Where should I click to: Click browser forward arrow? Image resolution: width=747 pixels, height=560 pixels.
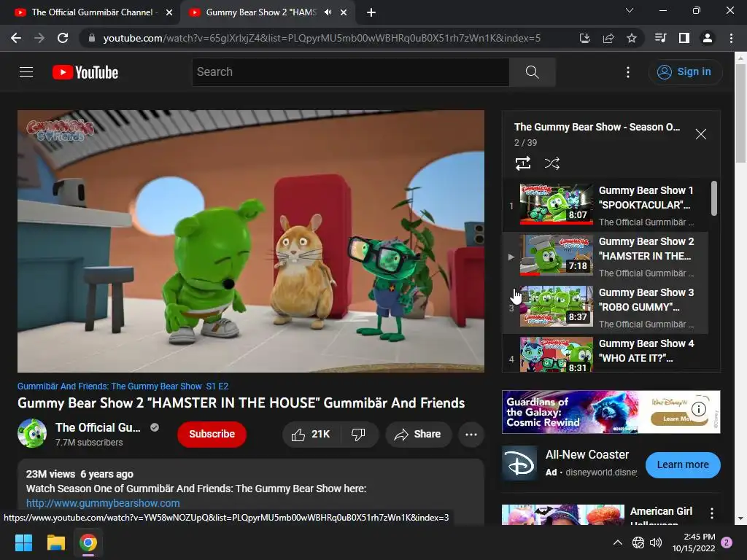click(39, 38)
